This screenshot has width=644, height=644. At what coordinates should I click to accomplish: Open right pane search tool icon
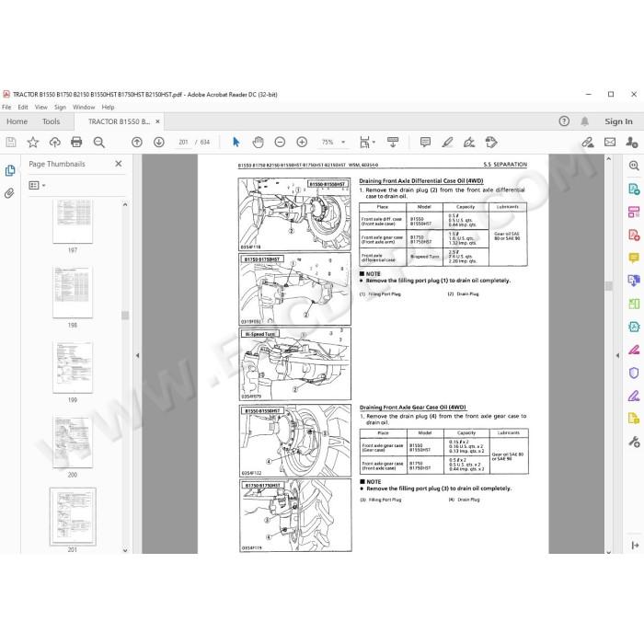click(x=634, y=166)
